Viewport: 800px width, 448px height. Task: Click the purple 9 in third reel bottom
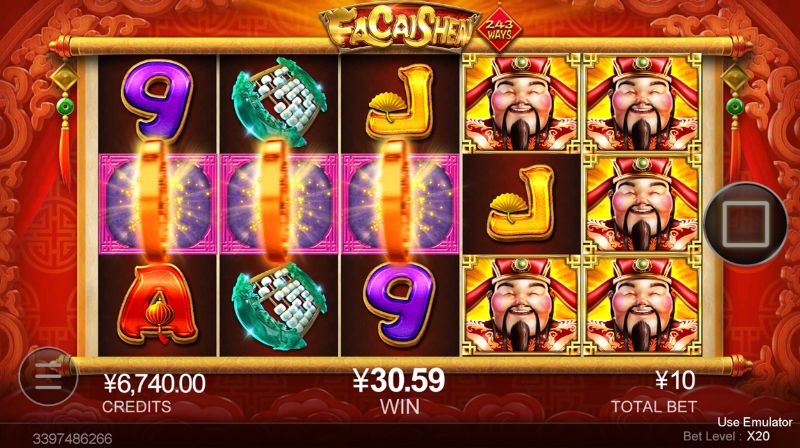pos(399,305)
